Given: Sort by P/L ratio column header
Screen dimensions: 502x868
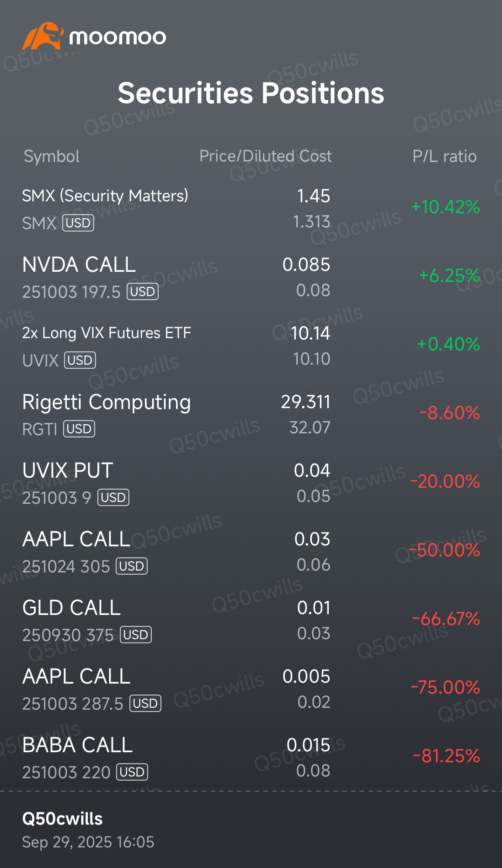Looking at the screenshot, I should [x=444, y=156].
